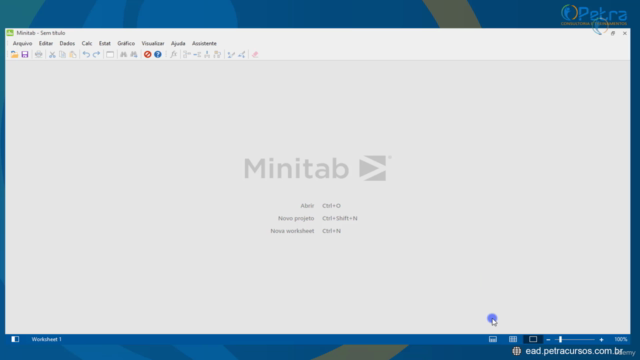The image size is (640, 360).
Task: Click the Cut scissors icon
Action: [52, 54]
